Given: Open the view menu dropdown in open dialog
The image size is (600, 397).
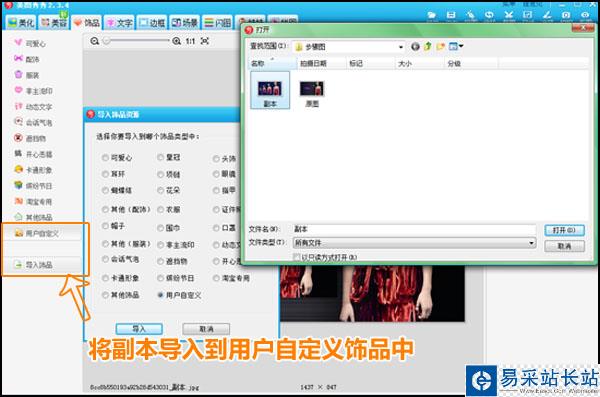Looking at the screenshot, I should (x=456, y=47).
